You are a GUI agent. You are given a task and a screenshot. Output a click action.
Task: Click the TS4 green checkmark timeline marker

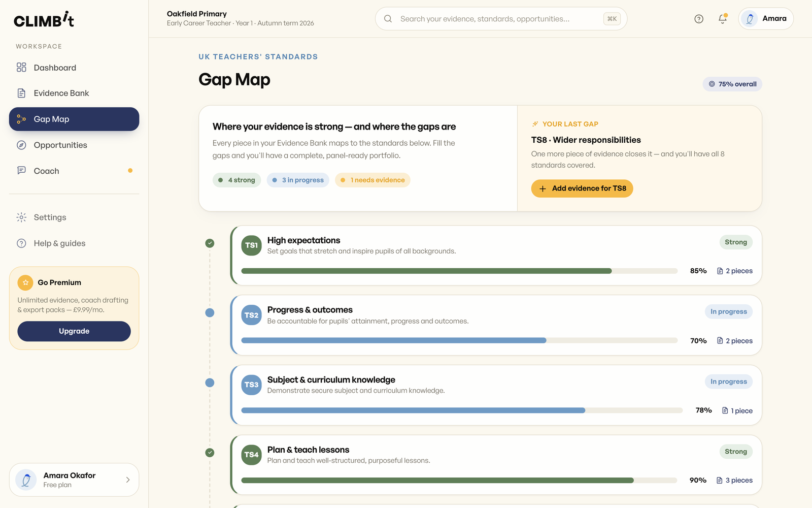[x=210, y=453]
